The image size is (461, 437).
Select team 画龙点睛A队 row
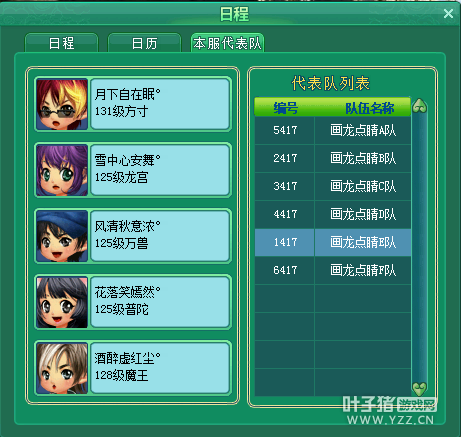pos(333,130)
